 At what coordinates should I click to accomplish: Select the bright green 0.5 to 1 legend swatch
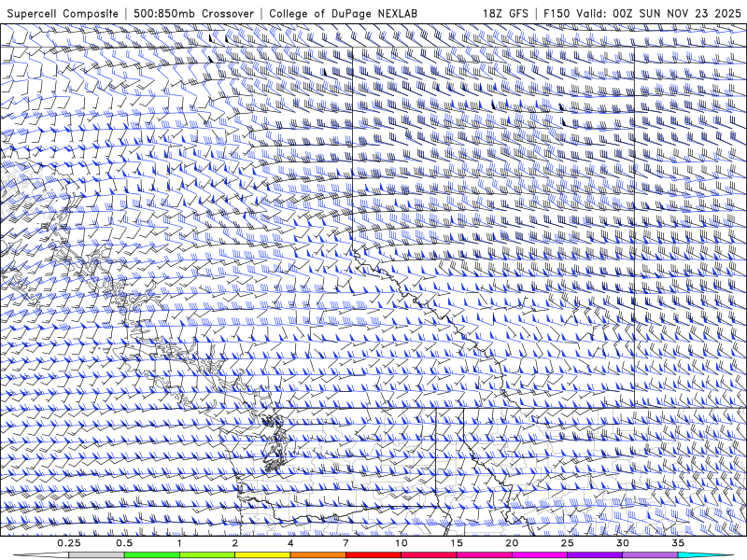click(x=152, y=555)
